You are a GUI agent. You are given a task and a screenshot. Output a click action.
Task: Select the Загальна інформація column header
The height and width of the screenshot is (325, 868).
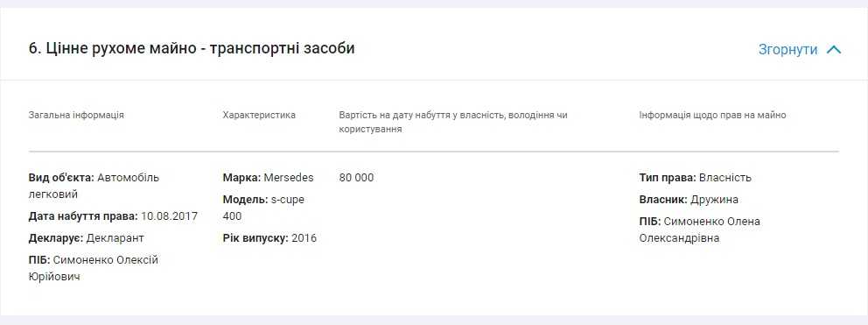[x=76, y=116]
